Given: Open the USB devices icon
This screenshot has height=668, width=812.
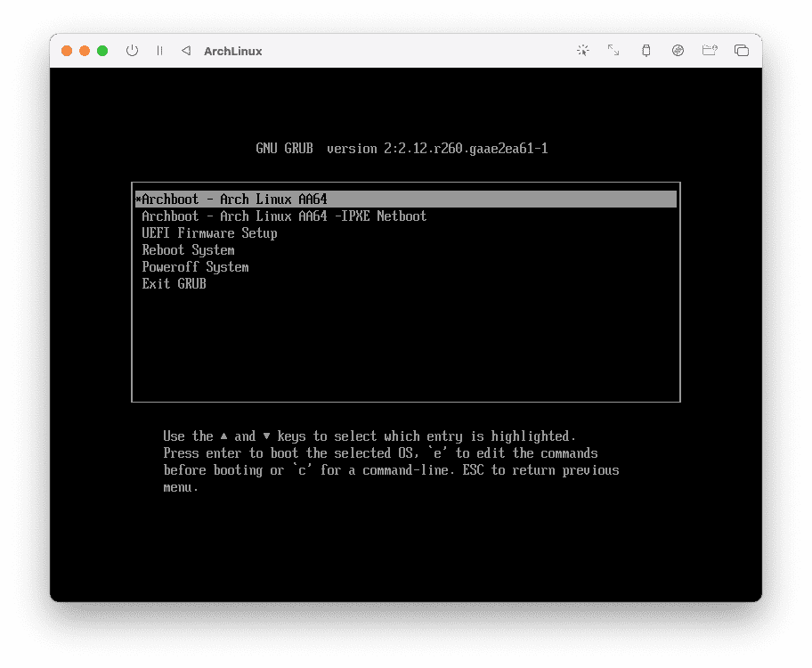Looking at the screenshot, I should click(x=646, y=51).
